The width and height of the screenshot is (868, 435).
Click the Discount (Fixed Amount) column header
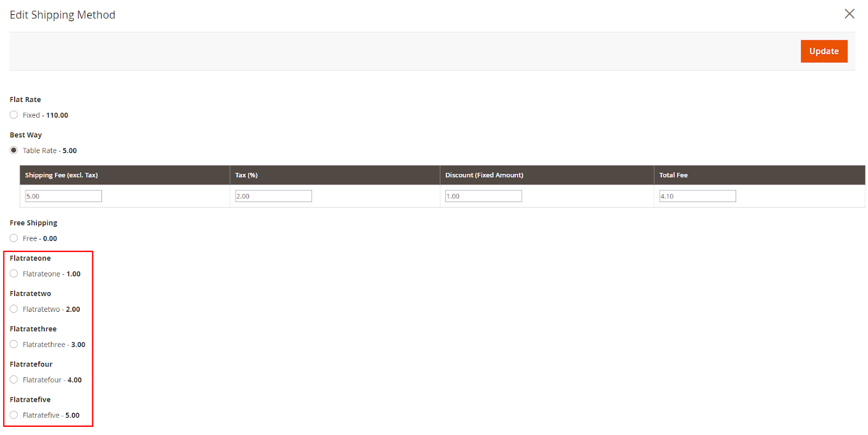[x=484, y=175]
